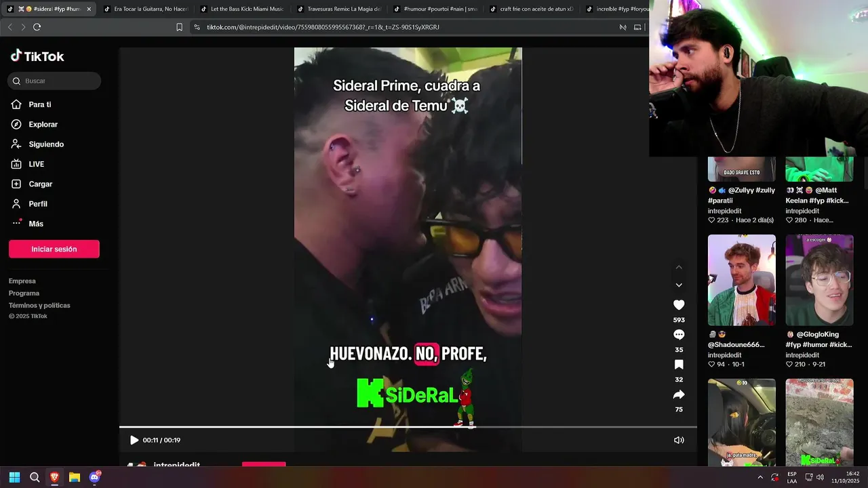The image size is (868, 488).
Task: Click the Iniciar sesión button
Action: point(54,249)
